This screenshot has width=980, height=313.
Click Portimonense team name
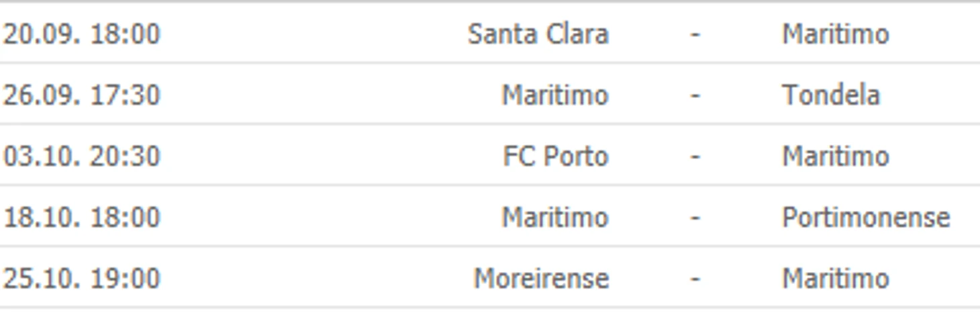(865, 217)
